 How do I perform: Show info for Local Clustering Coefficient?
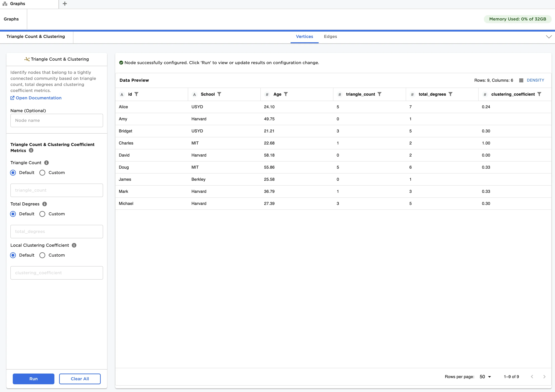click(x=74, y=245)
